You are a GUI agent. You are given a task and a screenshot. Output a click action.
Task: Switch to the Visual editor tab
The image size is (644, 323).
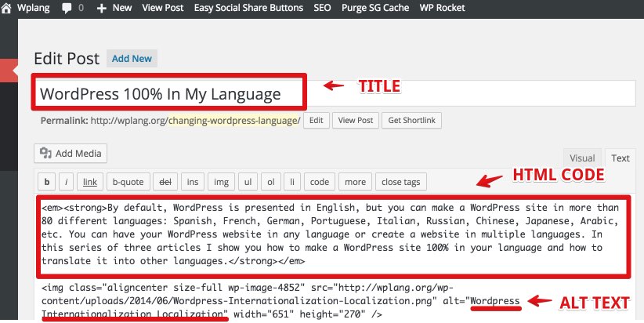tap(582, 158)
